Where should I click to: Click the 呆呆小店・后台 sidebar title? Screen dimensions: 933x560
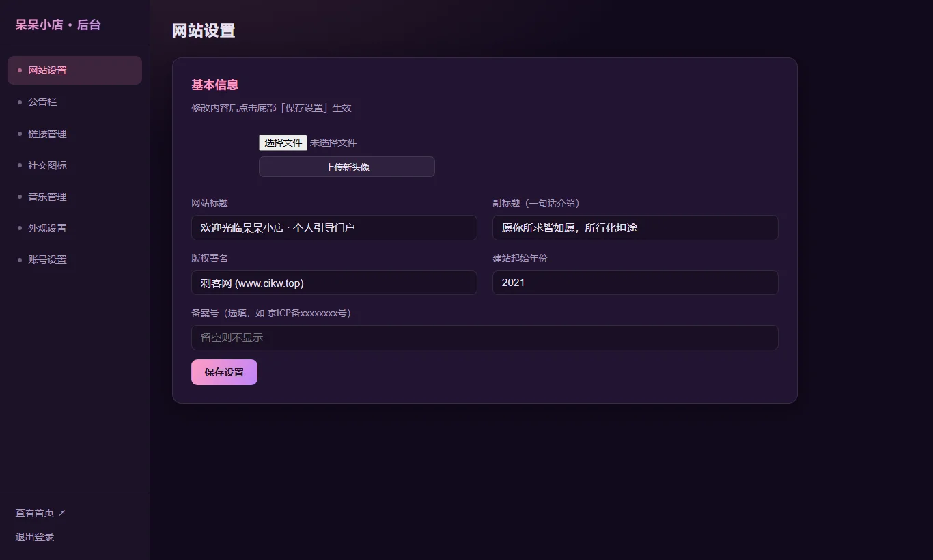pyautogui.click(x=58, y=25)
